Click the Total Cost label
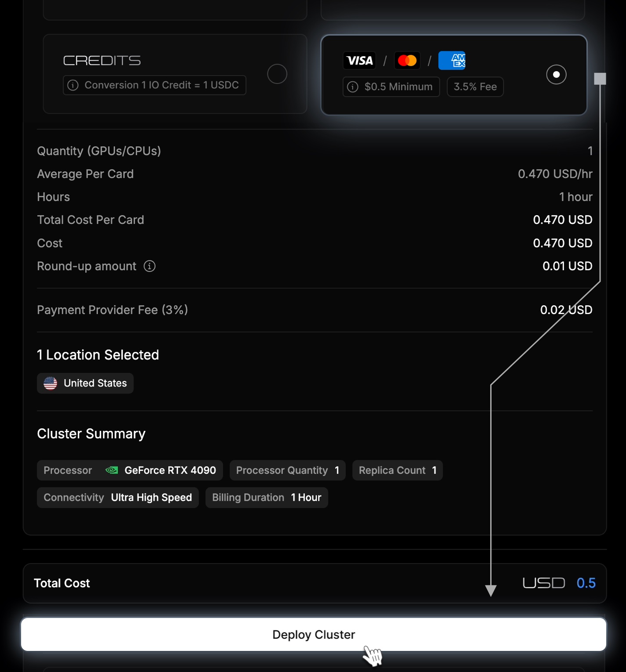 coord(62,583)
